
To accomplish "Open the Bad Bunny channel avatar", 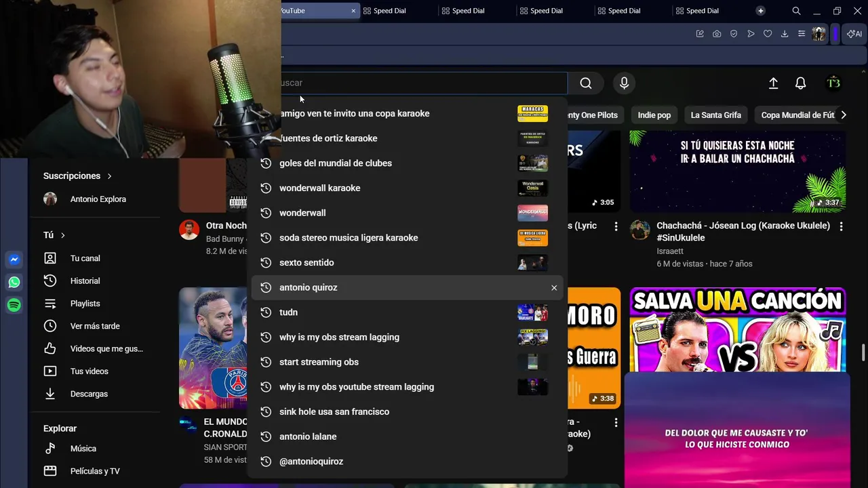I will point(189,230).
